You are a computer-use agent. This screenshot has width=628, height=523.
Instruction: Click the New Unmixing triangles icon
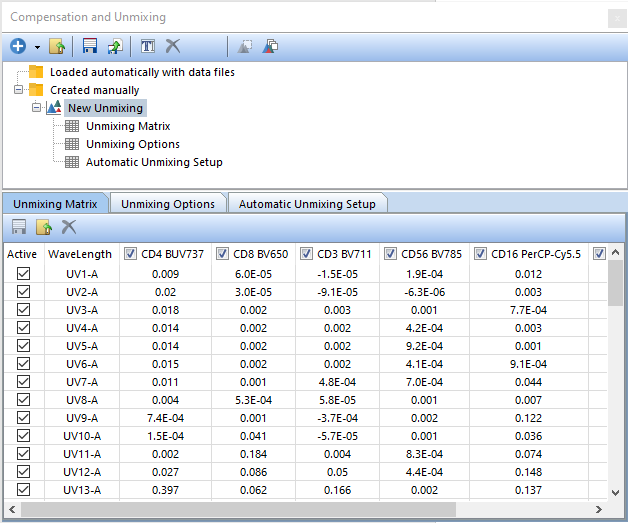54,107
